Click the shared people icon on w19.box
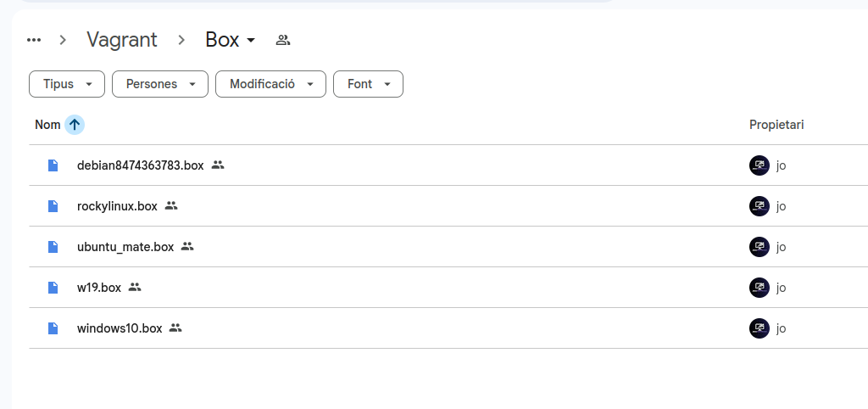 135,288
